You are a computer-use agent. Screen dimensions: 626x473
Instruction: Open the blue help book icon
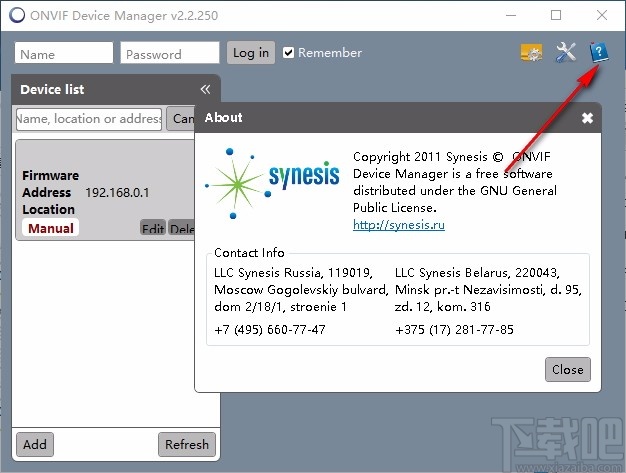click(599, 52)
